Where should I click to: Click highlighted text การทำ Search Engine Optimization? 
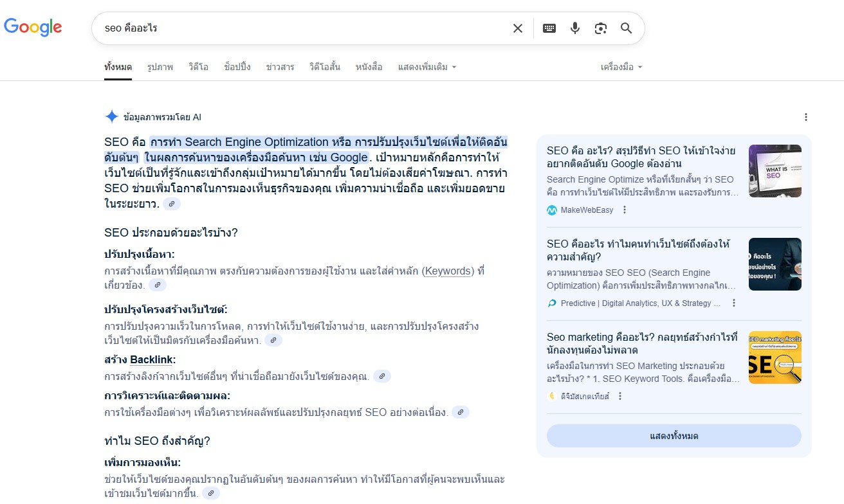pos(240,142)
